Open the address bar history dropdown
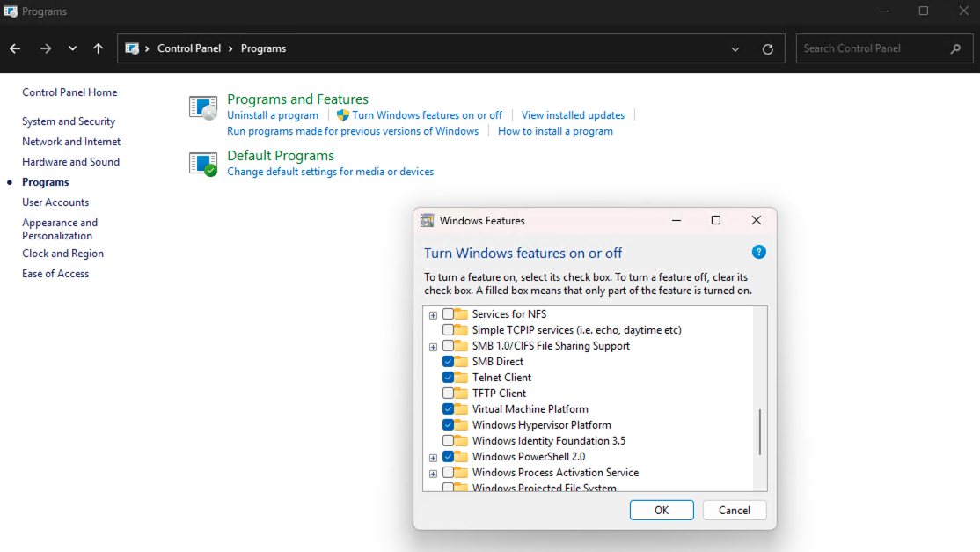Image resolution: width=980 pixels, height=552 pixels. pyautogui.click(x=735, y=49)
